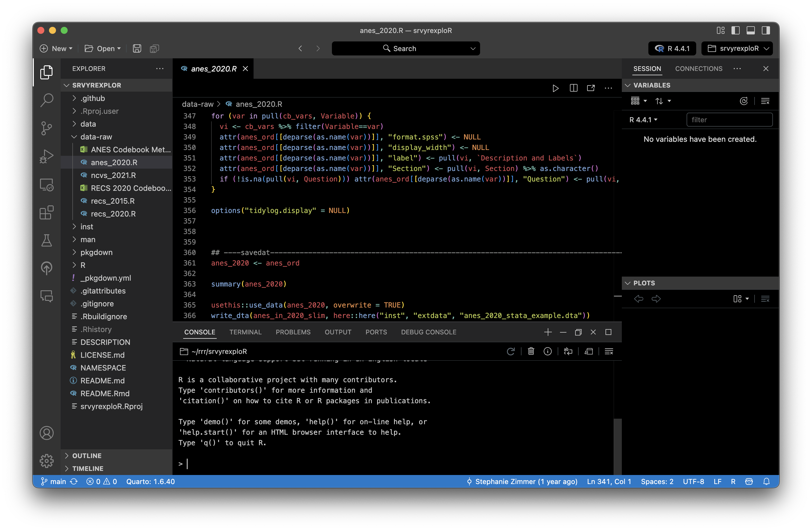The image size is (812, 531).
Task: Refresh the variables list
Action: point(743,101)
